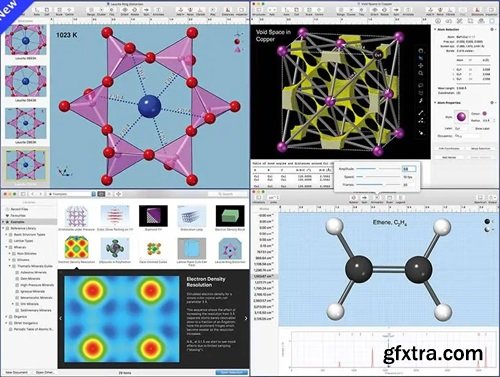500x377 pixels.
Task: Collapse the Atom Selection section
Action: click(435, 30)
